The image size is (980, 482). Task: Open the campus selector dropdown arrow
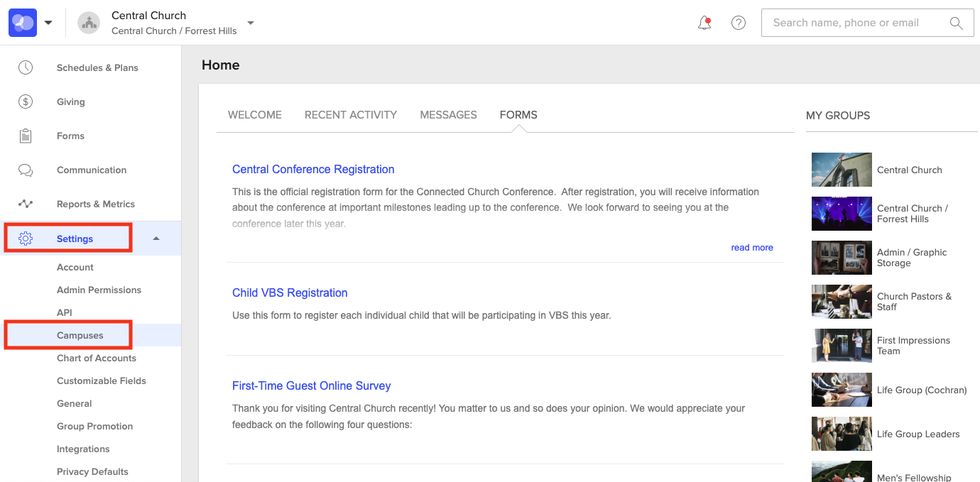[249, 23]
